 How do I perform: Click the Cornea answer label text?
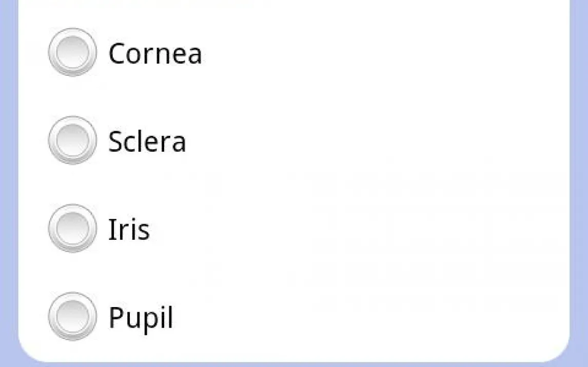pyautogui.click(x=155, y=53)
